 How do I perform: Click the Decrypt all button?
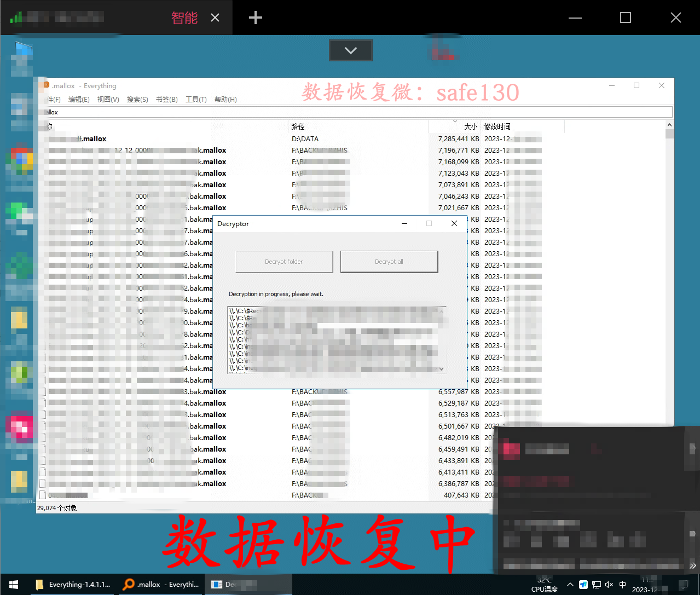pyautogui.click(x=389, y=262)
